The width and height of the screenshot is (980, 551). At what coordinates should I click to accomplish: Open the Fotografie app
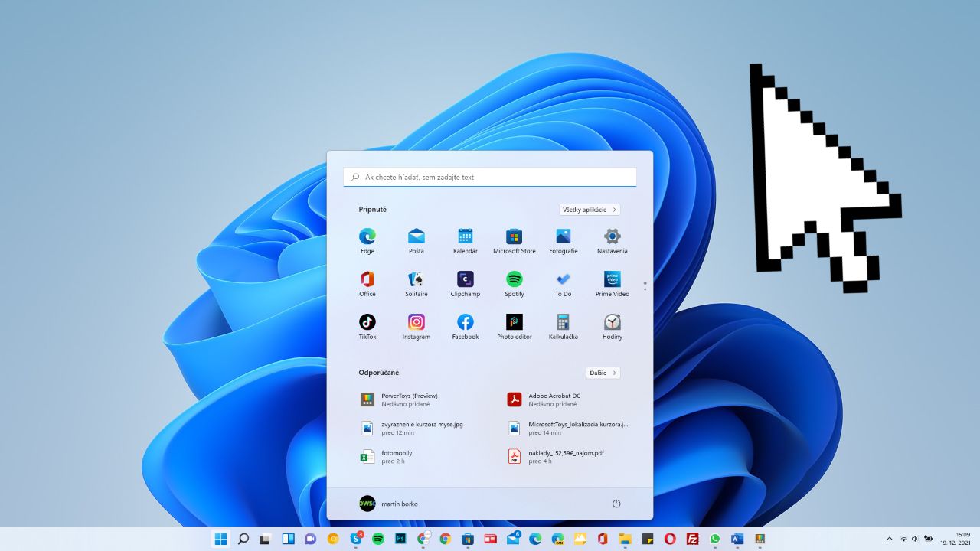(563, 240)
